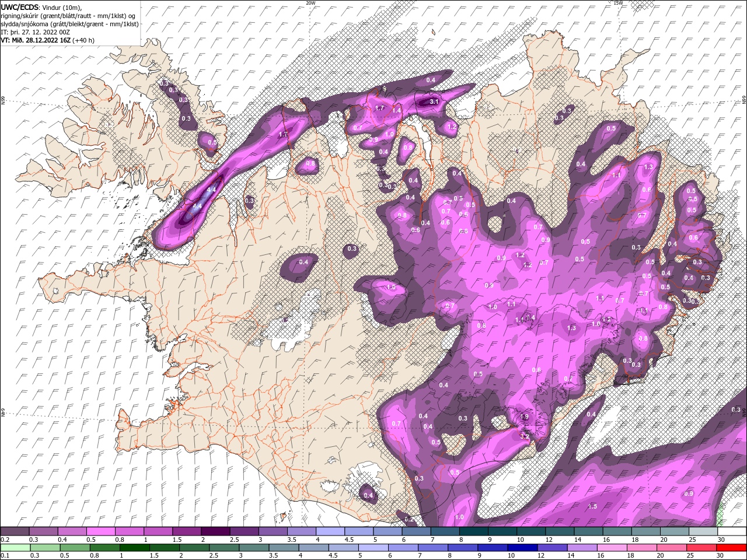Click the '15W' longitude label at top
This screenshot has height=560, width=747.
[618, 3]
